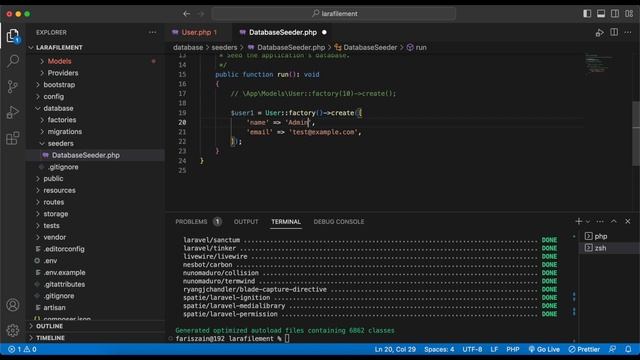Expand the bootstrap folder
Viewport: 640px width, 360px height.
[96, 85]
